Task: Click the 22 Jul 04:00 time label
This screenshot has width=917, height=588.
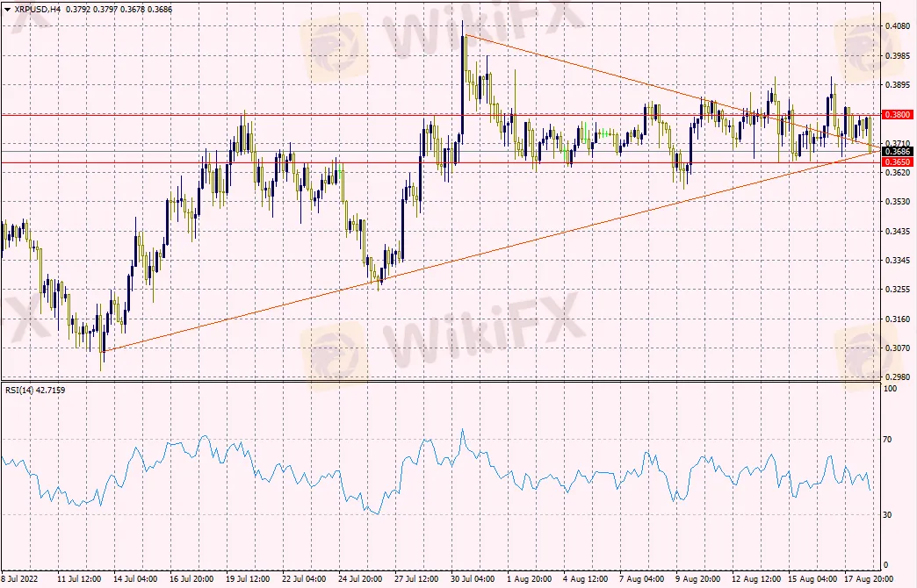Action: (x=304, y=578)
